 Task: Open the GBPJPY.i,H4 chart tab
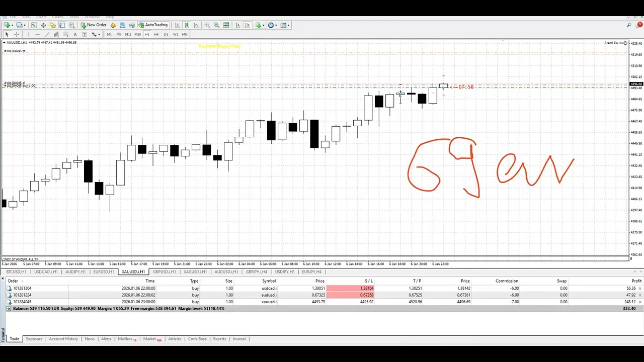257,272
